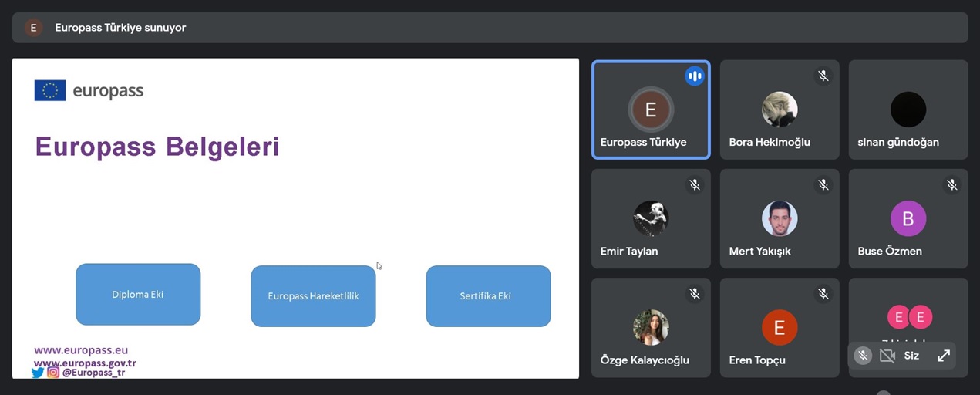Select Özge Kalaycıoğlu's profile photo
The image size is (980, 395).
point(651,327)
